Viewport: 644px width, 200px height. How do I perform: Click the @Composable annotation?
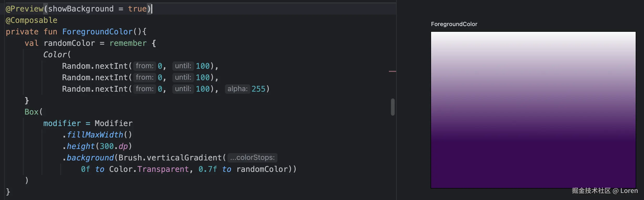31,20
